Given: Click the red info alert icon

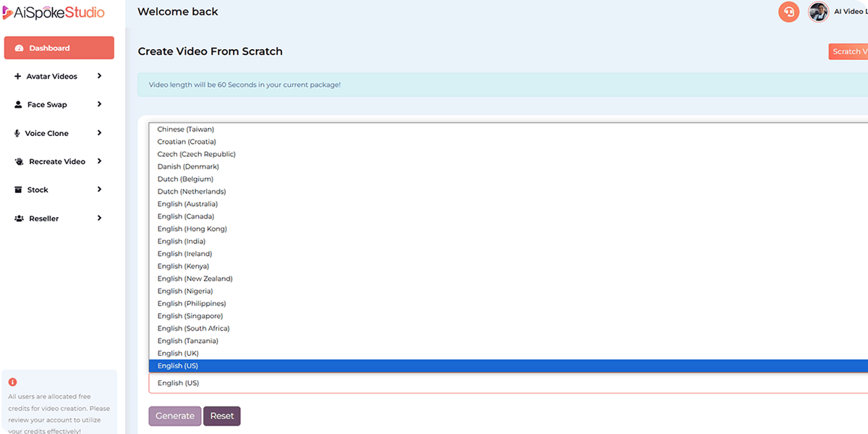Looking at the screenshot, I should click(x=12, y=382).
